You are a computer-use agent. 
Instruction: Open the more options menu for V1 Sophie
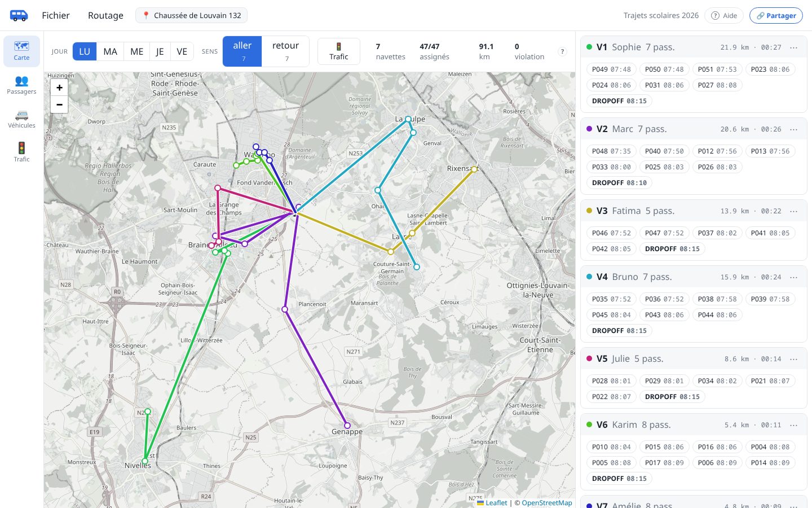tap(794, 47)
